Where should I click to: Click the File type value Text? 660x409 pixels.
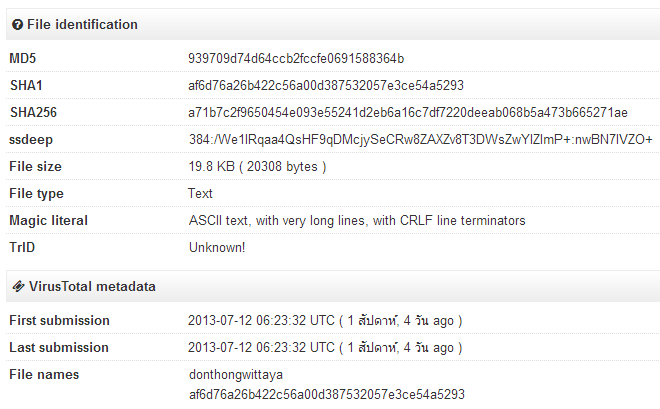[200, 194]
